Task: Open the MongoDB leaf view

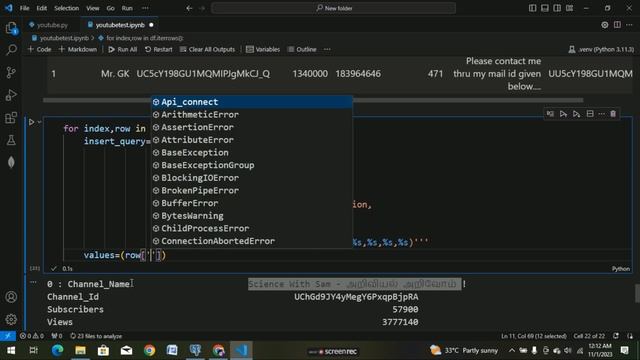Action: coord(11,162)
